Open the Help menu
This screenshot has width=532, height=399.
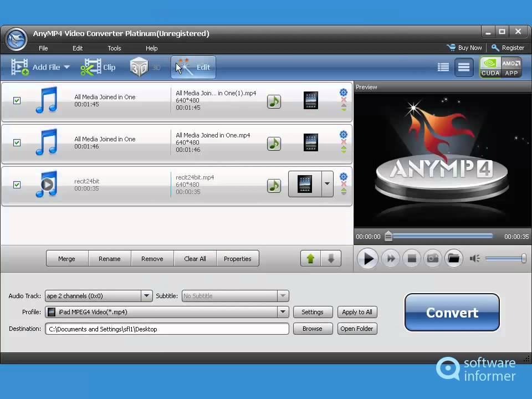click(x=152, y=48)
